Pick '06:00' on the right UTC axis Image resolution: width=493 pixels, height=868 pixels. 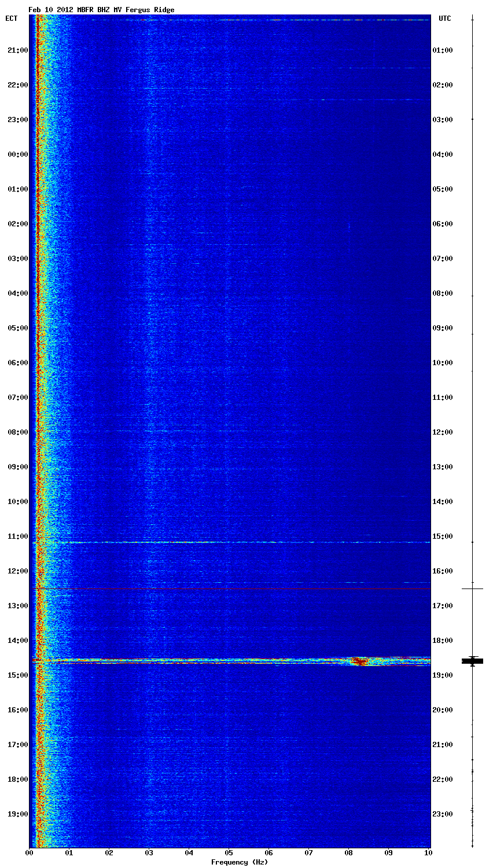click(x=443, y=224)
